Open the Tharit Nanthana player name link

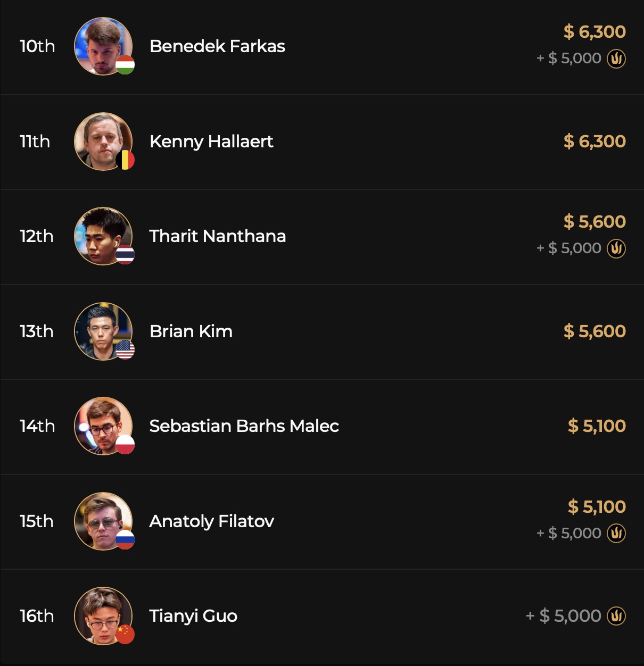coord(218,236)
